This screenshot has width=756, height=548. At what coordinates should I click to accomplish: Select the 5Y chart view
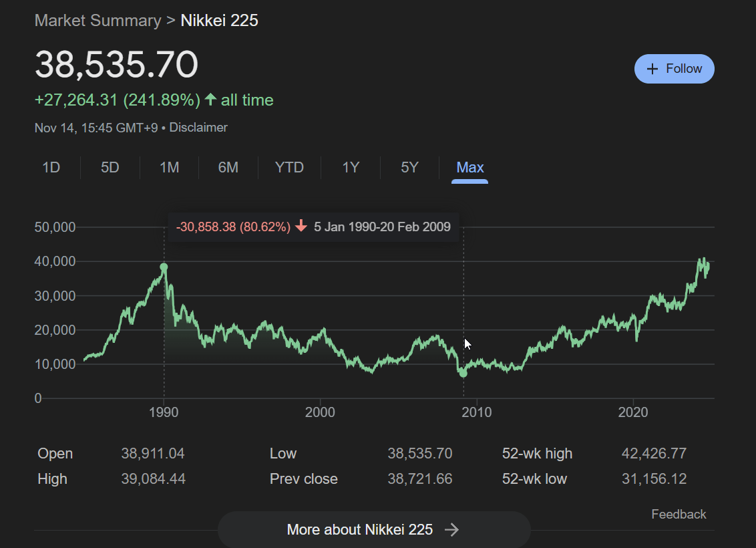[409, 167]
